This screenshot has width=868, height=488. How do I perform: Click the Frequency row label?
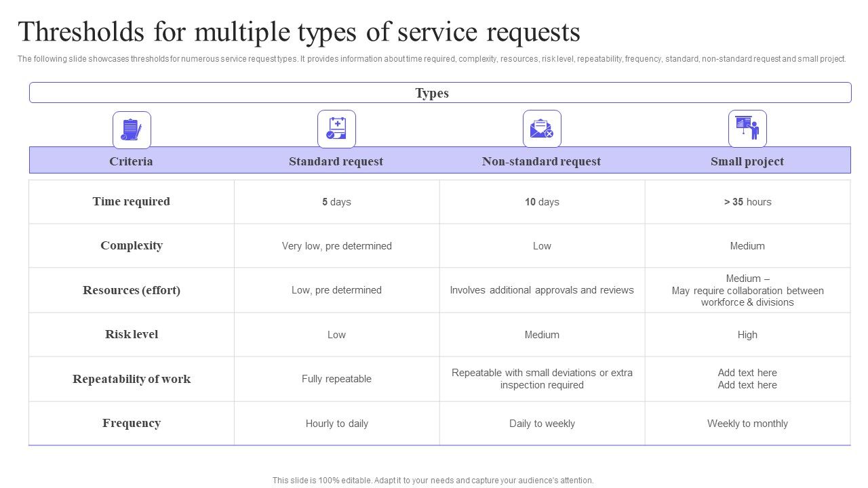point(132,423)
